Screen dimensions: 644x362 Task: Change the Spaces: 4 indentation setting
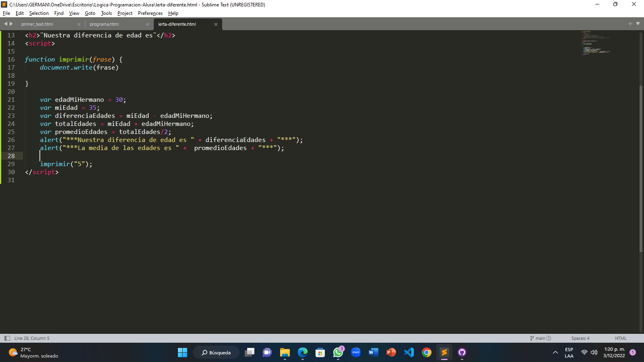[x=580, y=338]
